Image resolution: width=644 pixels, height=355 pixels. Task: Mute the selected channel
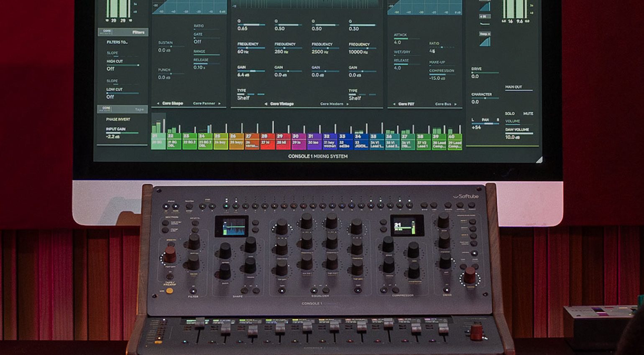point(528,114)
